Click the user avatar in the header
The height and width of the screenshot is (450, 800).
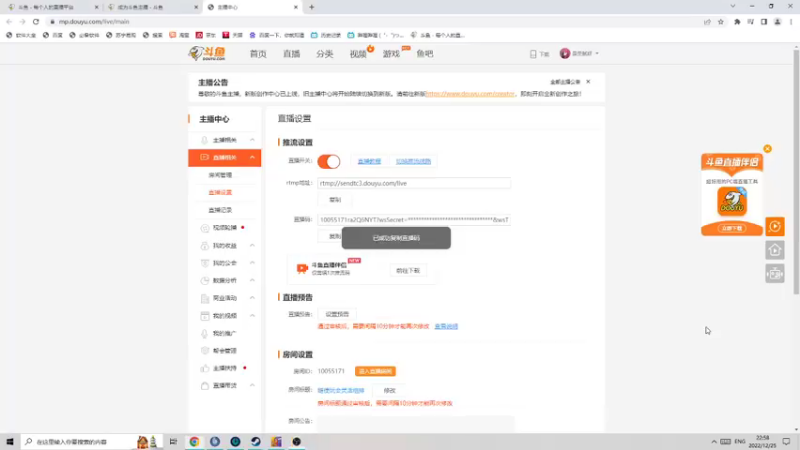coord(564,54)
